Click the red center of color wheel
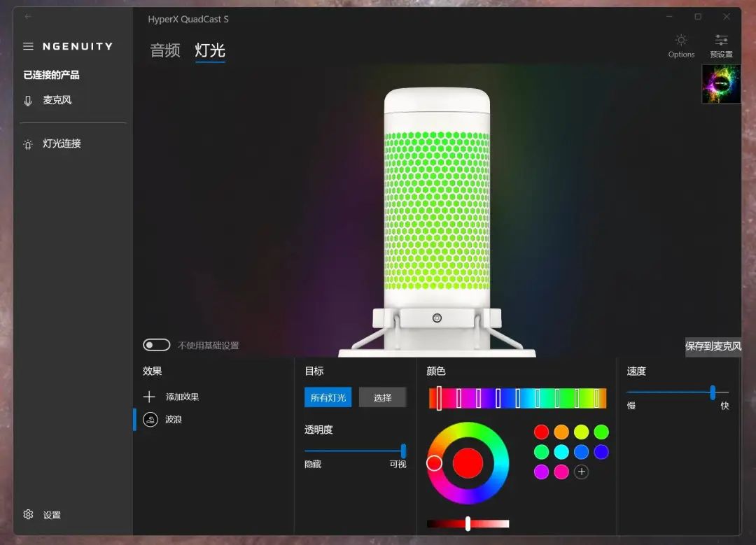Image resolution: width=756 pixels, height=545 pixels. [468, 463]
